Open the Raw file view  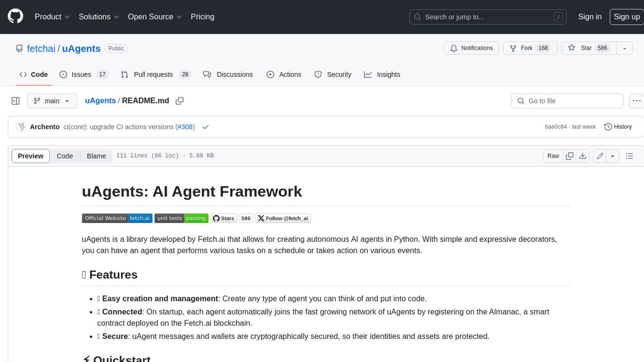click(553, 156)
